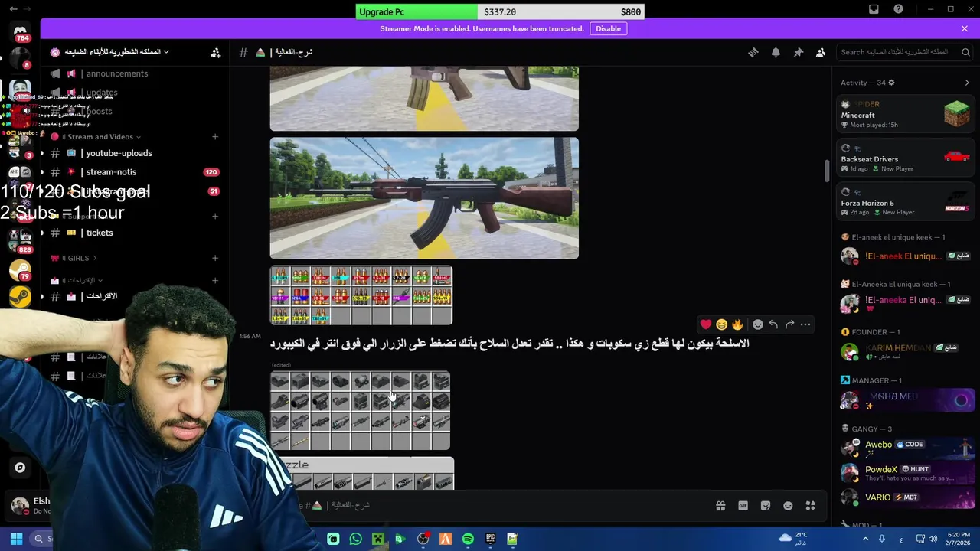Open notification settings bell icon

tap(776, 52)
